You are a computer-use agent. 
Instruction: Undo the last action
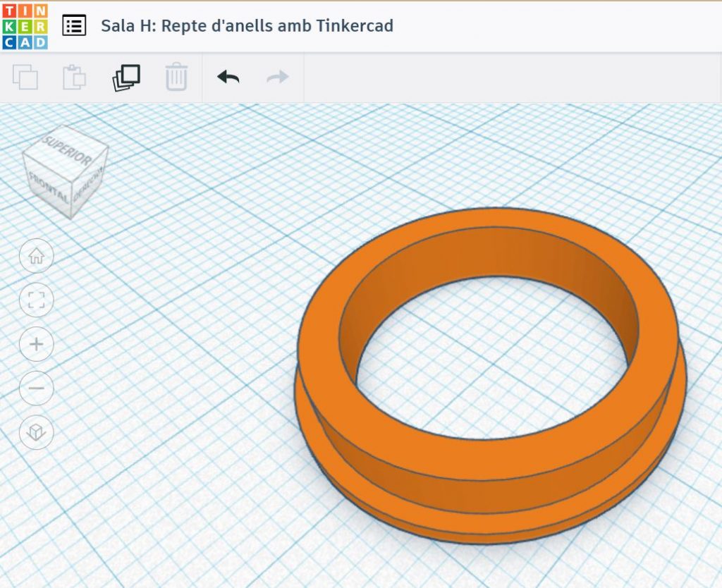point(228,77)
